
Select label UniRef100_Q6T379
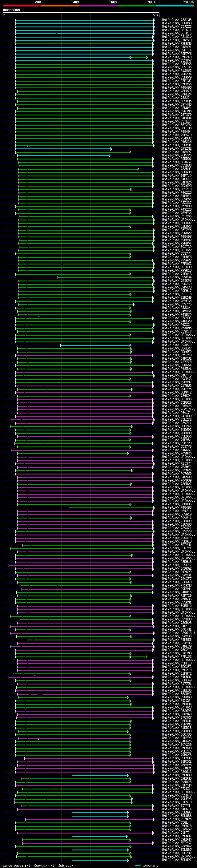point(177,115)
